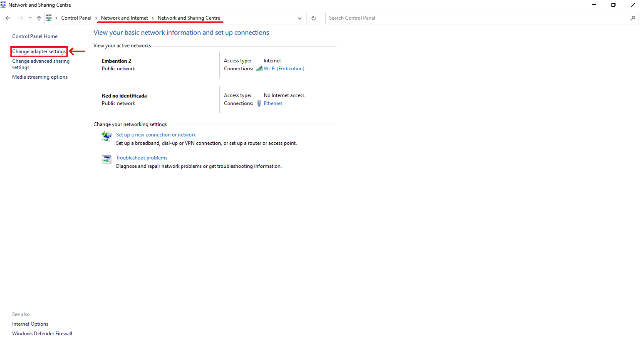Click the Wi-Fi signal strength icon

(x=259, y=69)
